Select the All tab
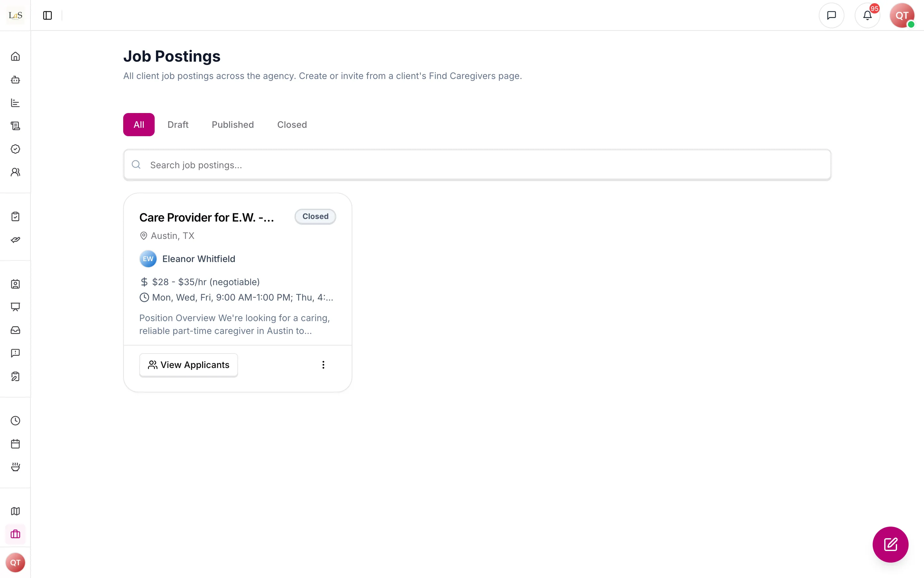The width and height of the screenshot is (924, 578). tap(139, 125)
